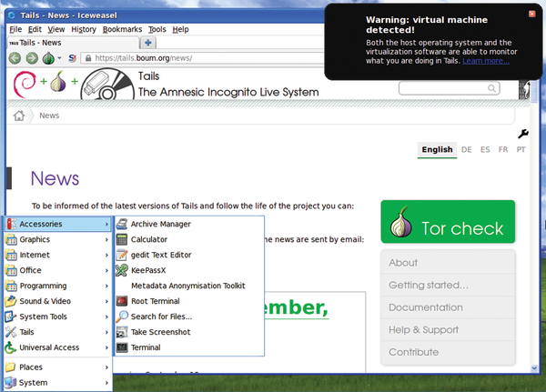Open a new tab with plus button

click(x=174, y=42)
